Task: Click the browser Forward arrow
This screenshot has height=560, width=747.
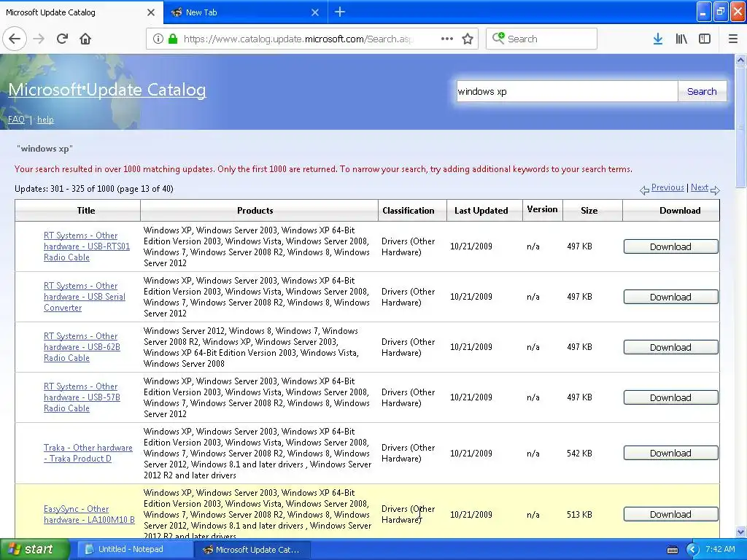Action: click(39, 39)
